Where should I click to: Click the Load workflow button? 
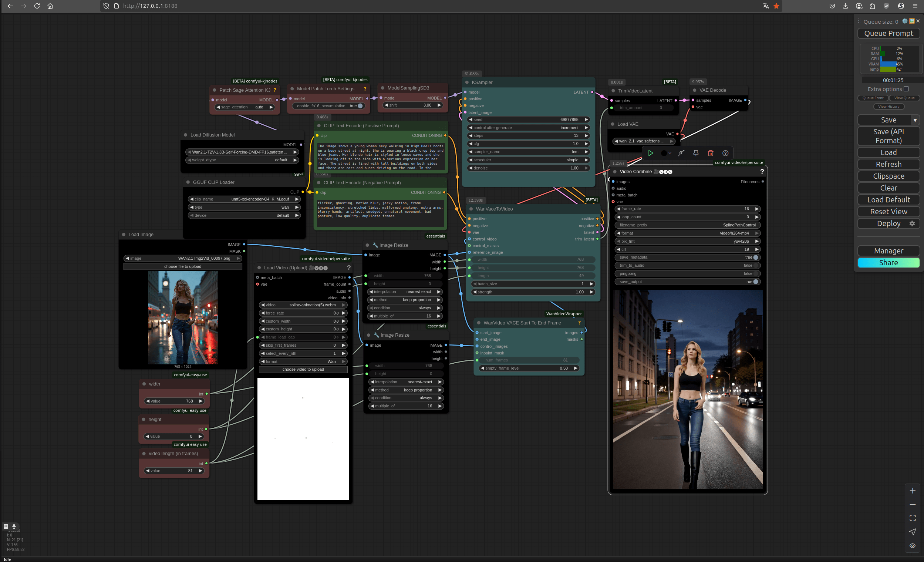[888, 152]
